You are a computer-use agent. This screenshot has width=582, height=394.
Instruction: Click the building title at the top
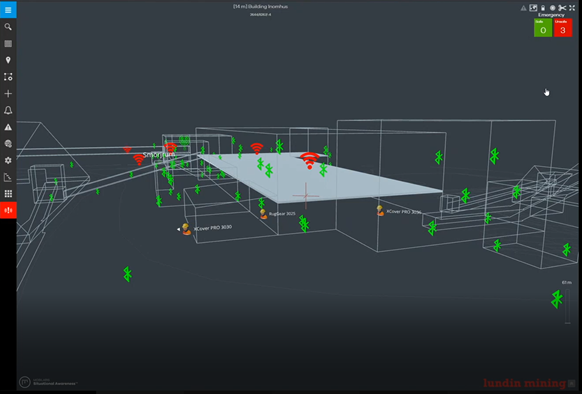coord(261,6)
